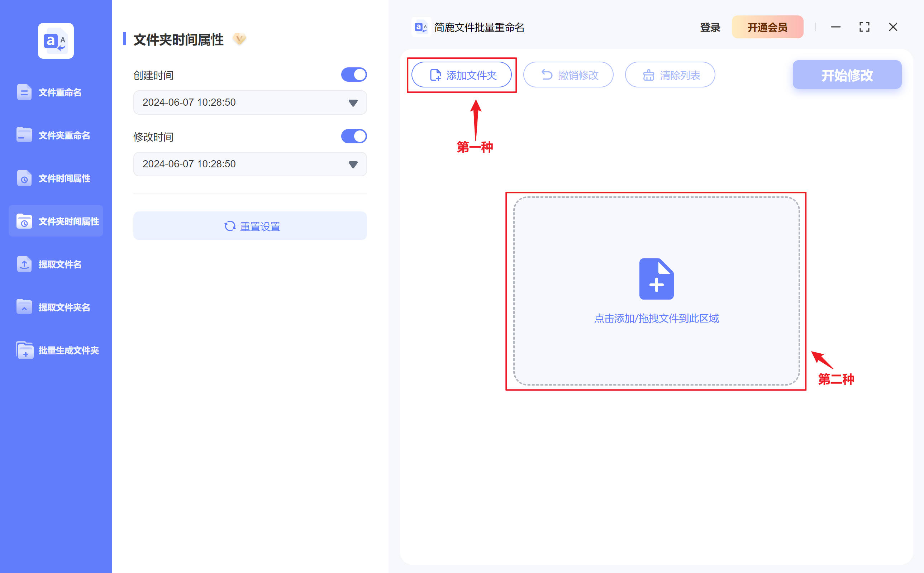Click the drag-and-drop file area
Image resolution: width=924 pixels, height=573 pixels.
[x=656, y=292]
